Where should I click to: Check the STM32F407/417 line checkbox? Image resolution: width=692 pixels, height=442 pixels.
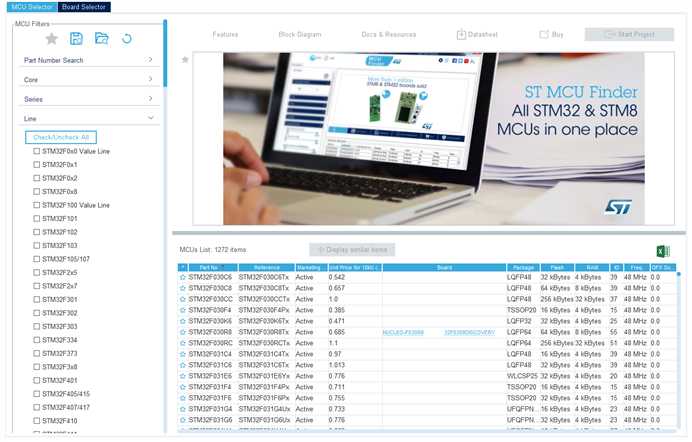tap(37, 408)
